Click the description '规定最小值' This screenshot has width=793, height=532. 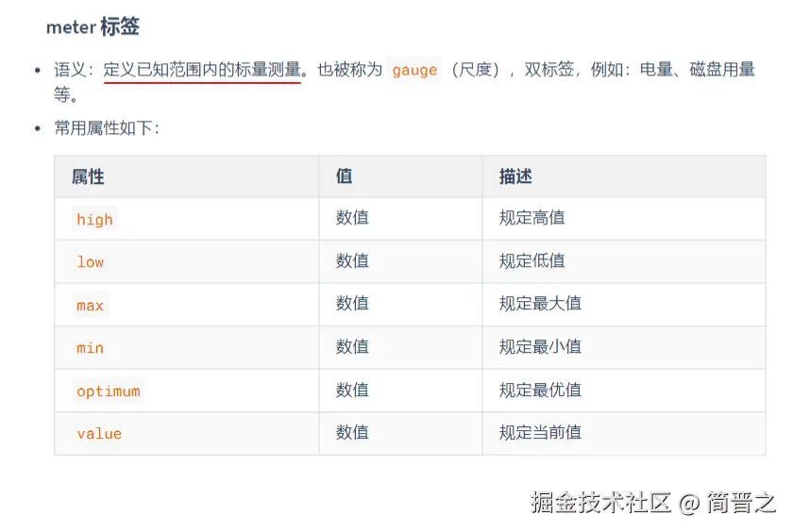click(x=540, y=346)
